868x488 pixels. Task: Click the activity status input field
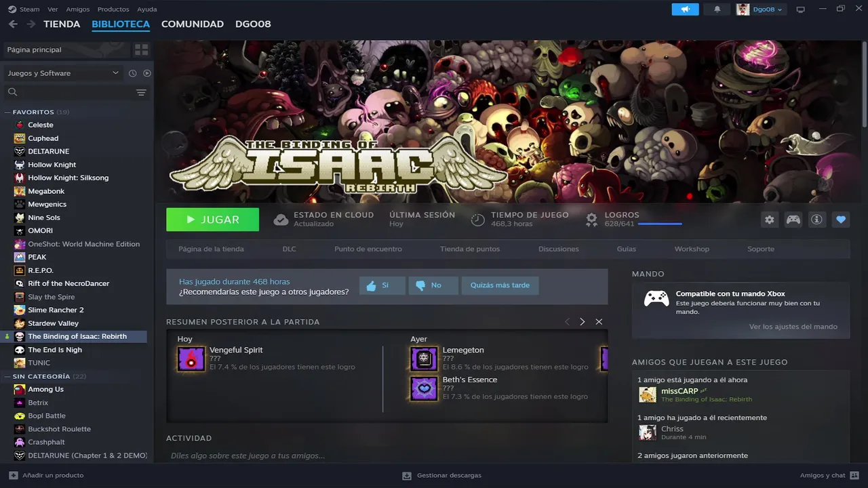[387, 455]
